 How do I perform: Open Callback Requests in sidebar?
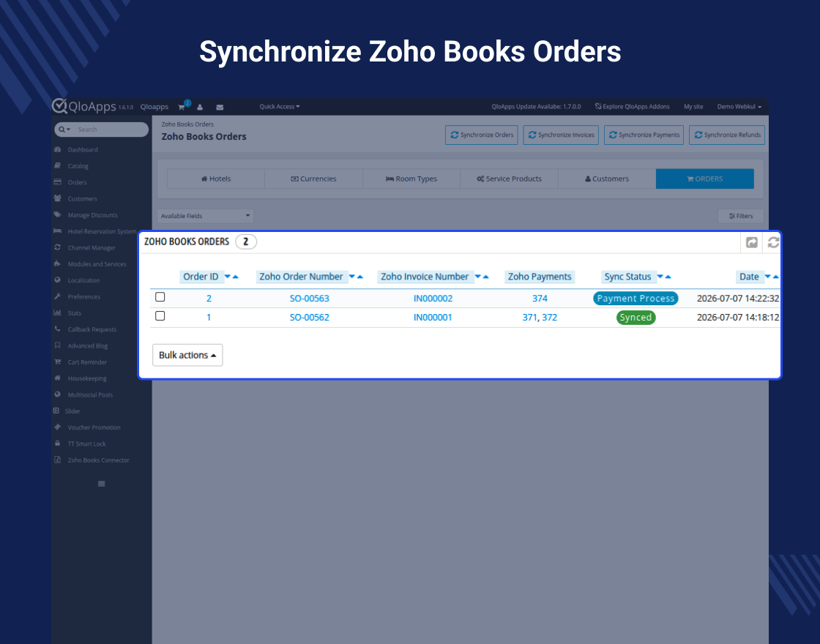[92, 329]
